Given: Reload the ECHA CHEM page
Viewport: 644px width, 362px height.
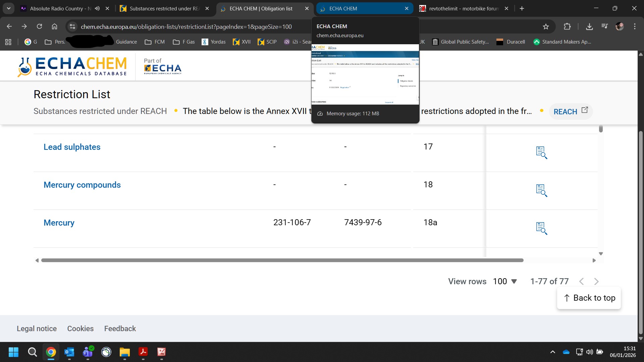Looking at the screenshot, I should click(39, 26).
